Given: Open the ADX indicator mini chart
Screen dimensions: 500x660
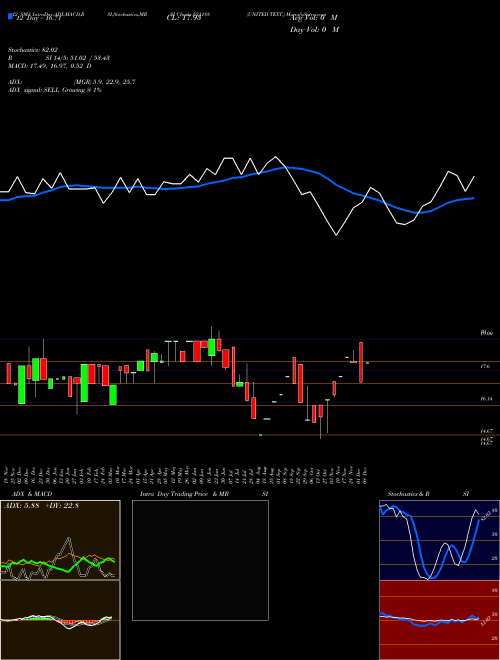Looking at the screenshot, I should pyautogui.click(x=60, y=540).
